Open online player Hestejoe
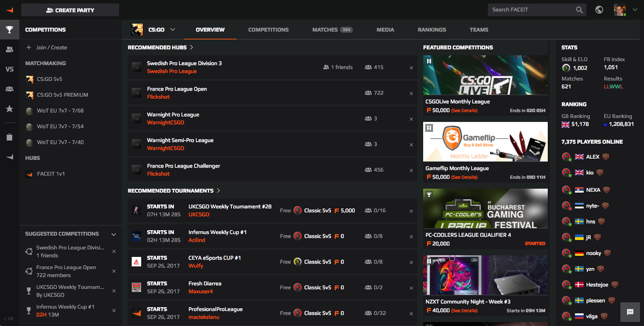The width and height of the screenshot is (644, 326). click(x=597, y=285)
